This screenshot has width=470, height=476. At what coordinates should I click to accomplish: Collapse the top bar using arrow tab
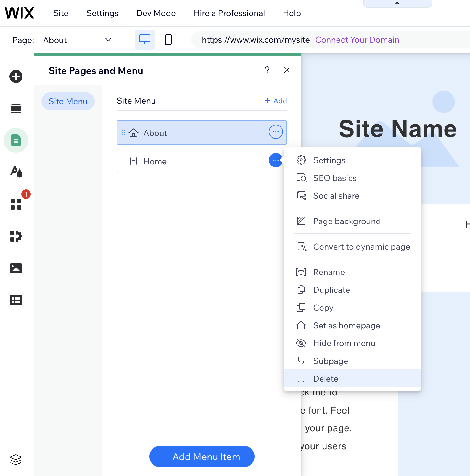point(397,3)
